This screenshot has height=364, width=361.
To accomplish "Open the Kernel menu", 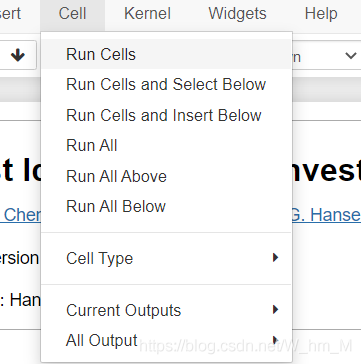I will [x=147, y=14].
